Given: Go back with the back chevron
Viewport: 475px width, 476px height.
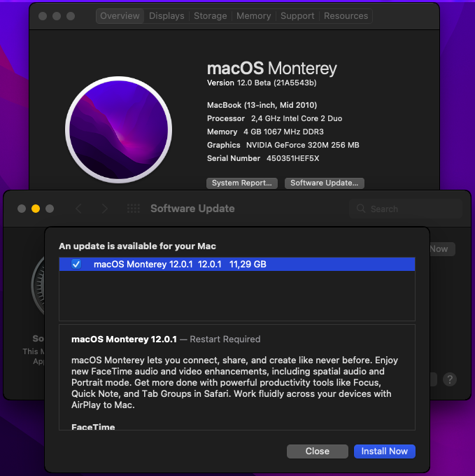Looking at the screenshot, I should click(x=78, y=209).
